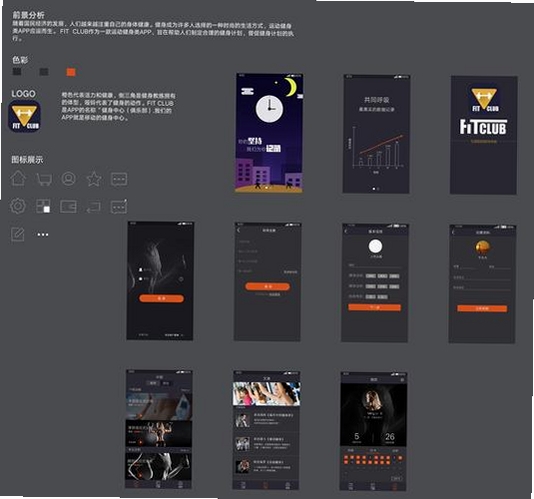Tap the orange rounded button on register screen
534x499 pixels.
(x=268, y=286)
